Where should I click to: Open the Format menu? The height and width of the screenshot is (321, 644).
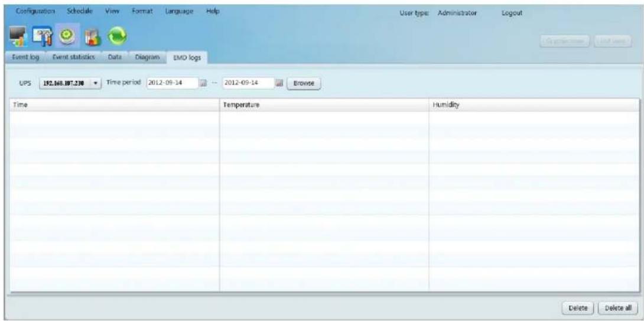tap(142, 12)
